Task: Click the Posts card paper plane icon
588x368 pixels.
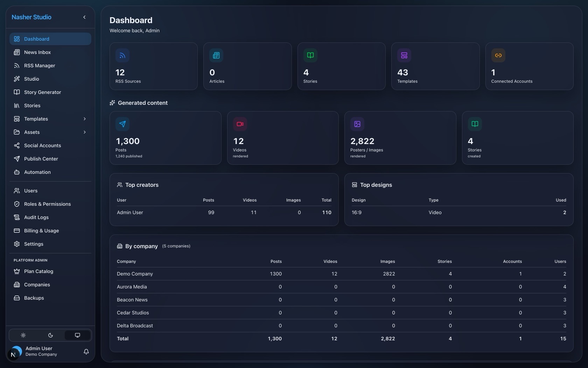Action: 122,124
